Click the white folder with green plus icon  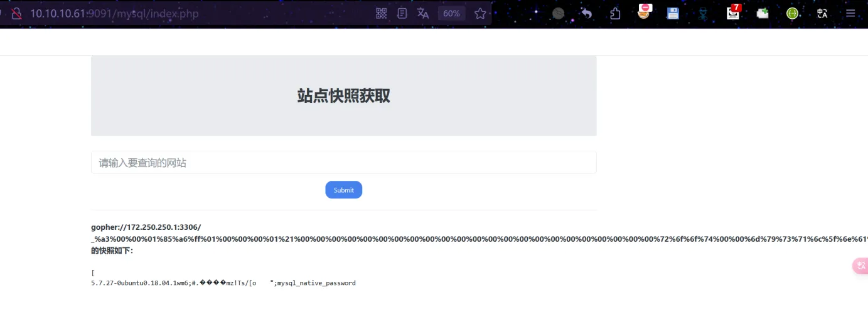click(x=763, y=13)
